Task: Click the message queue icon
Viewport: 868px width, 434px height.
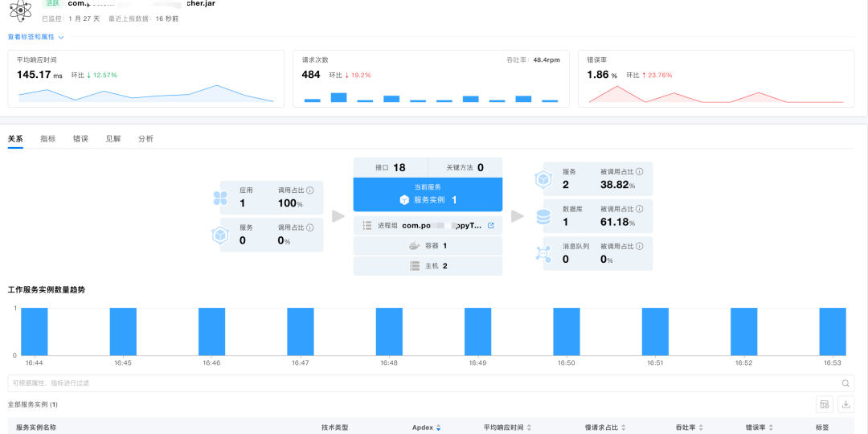Action: tap(543, 254)
